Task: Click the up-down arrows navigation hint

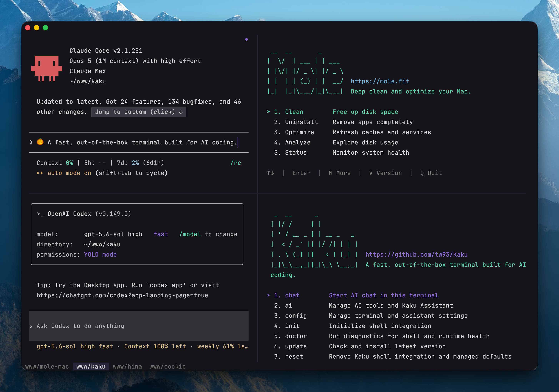Action: point(270,173)
